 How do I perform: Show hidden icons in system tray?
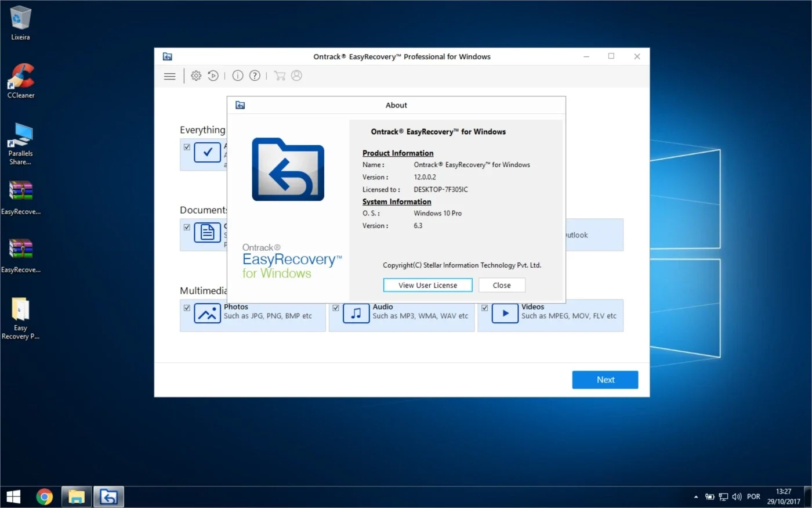pos(696,497)
